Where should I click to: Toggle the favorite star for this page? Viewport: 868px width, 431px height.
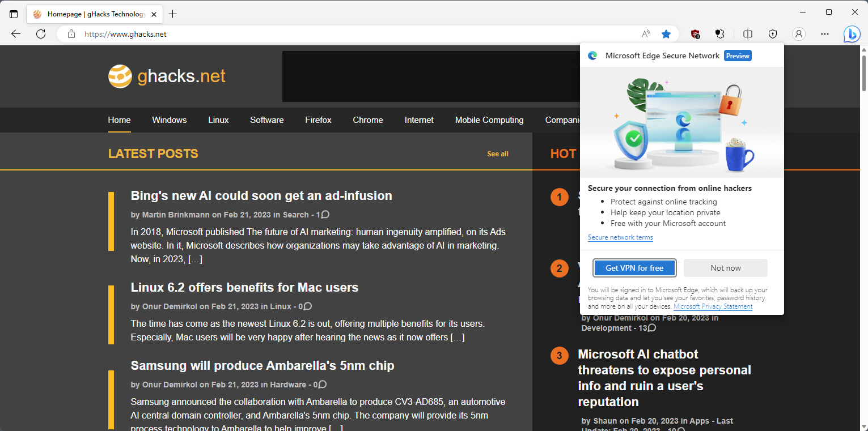(666, 34)
